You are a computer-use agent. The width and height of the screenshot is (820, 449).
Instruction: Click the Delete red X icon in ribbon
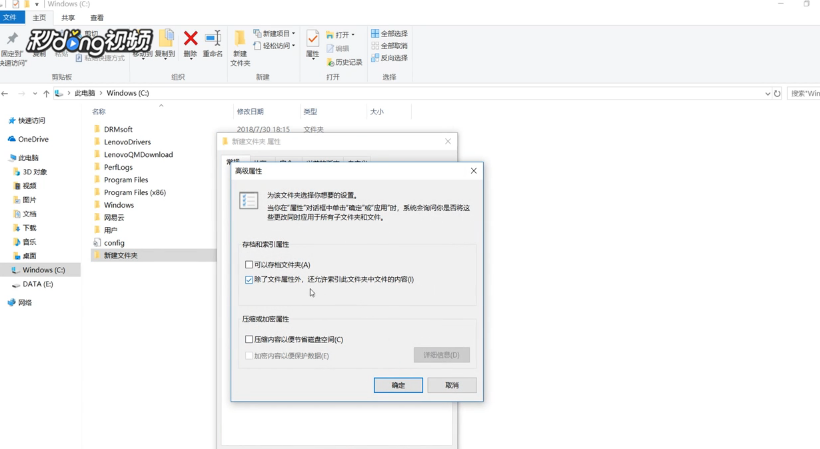point(190,38)
